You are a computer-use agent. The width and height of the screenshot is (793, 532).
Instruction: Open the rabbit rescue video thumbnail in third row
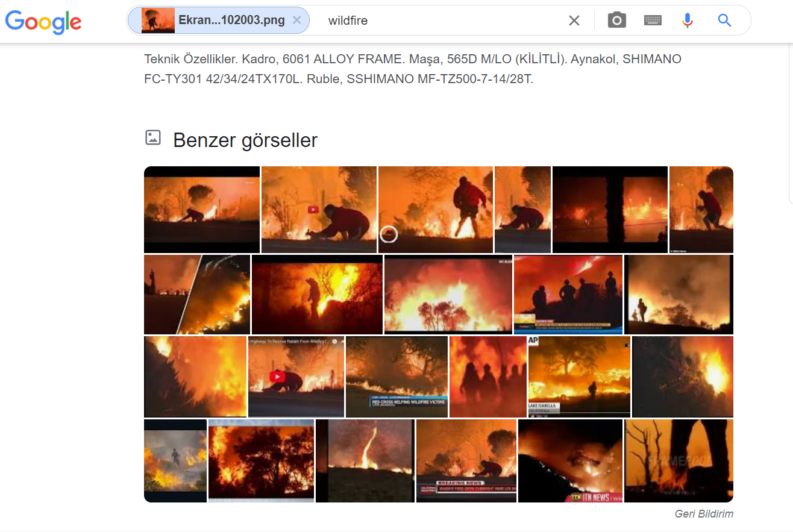(296, 377)
